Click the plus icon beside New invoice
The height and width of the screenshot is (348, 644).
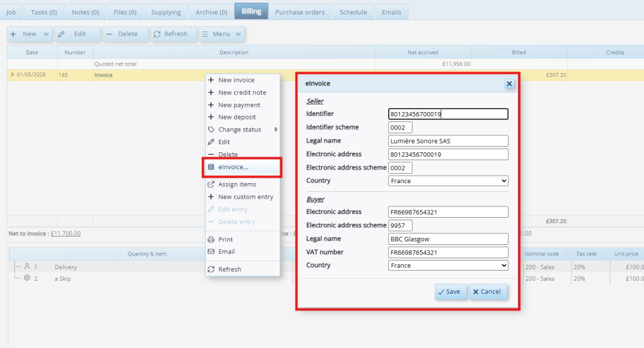click(211, 80)
